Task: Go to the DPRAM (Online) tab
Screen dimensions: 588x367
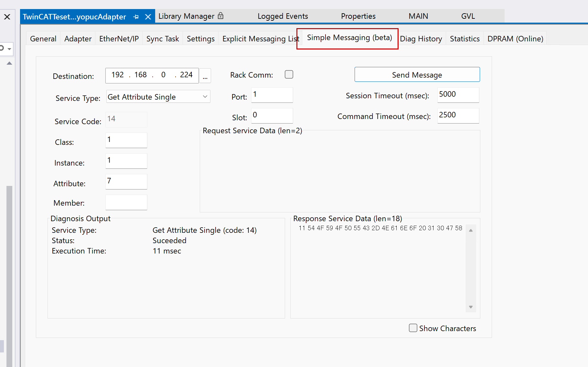Action: (x=515, y=39)
